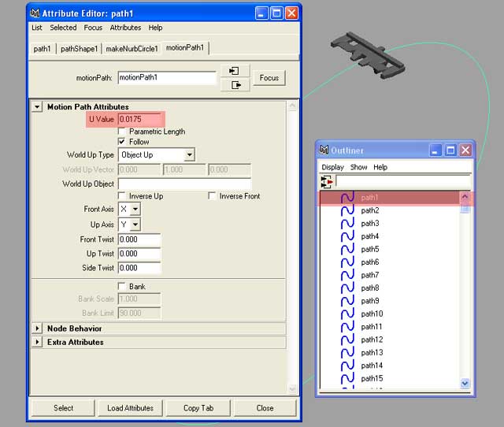Viewport: 504px width, 427px height.
Task: Click the Maya logo icon in Outliner title bar
Action: pos(324,150)
